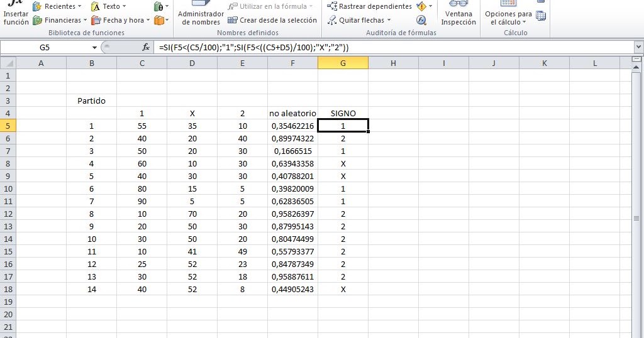644x338 pixels.
Task: Click Quitar flechas
Action: pyautogui.click(x=359, y=20)
